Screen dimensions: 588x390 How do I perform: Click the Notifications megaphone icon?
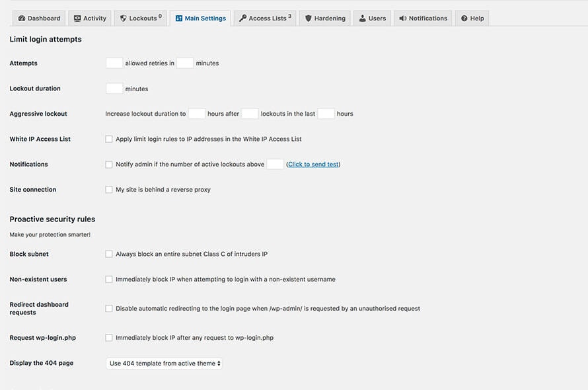click(x=402, y=19)
